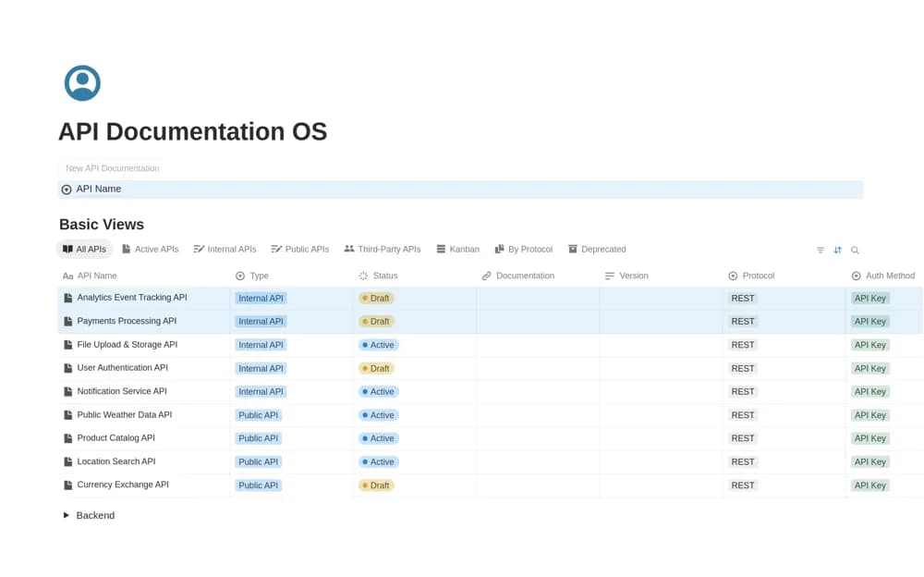Click the Active status of Public Weather Data API
The width and height of the screenshot is (924, 577).
coord(378,415)
